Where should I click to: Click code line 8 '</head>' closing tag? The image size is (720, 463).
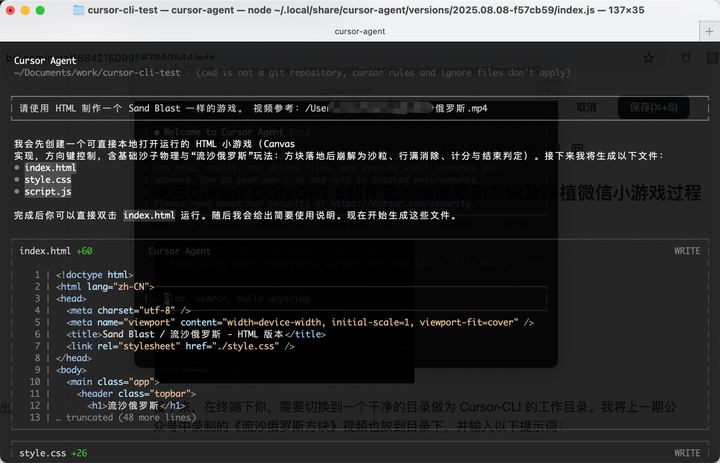click(73, 358)
